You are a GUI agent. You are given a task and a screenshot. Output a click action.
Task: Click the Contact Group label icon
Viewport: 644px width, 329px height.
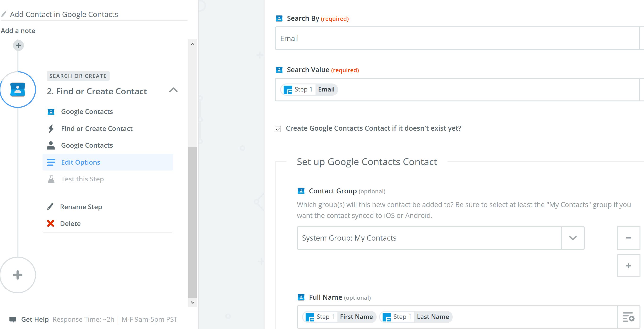(x=301, y=191)
